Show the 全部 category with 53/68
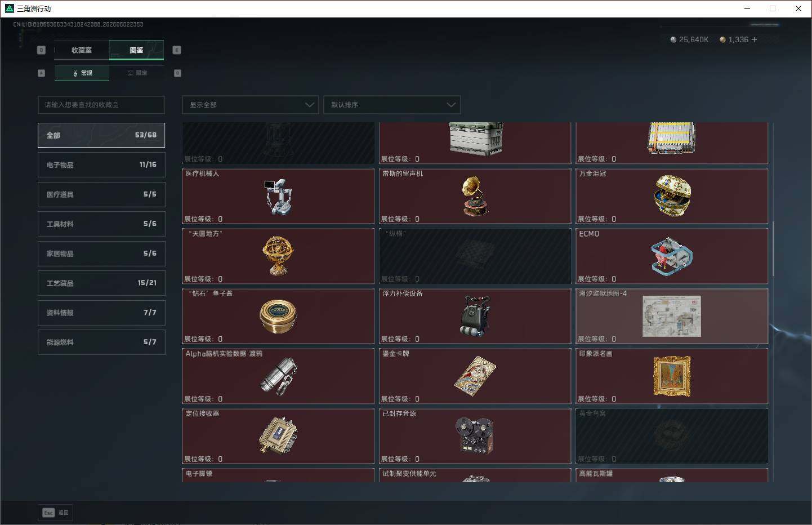Screen dimensions: 812x525 pos(101,135)
